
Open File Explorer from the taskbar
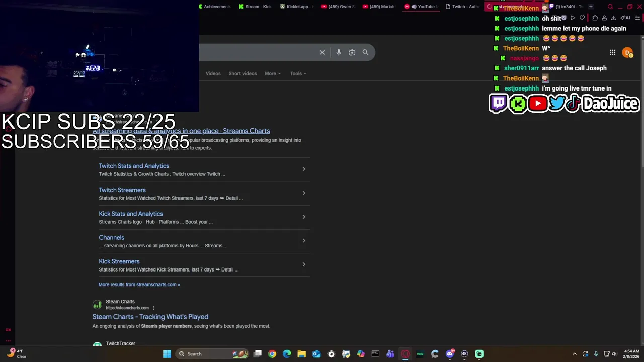tap(301, 354)
